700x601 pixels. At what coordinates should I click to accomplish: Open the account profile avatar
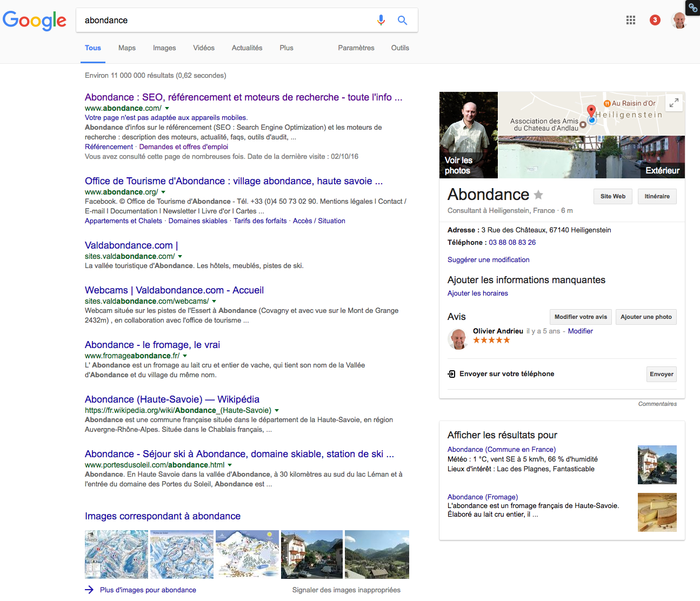point(679,20)
